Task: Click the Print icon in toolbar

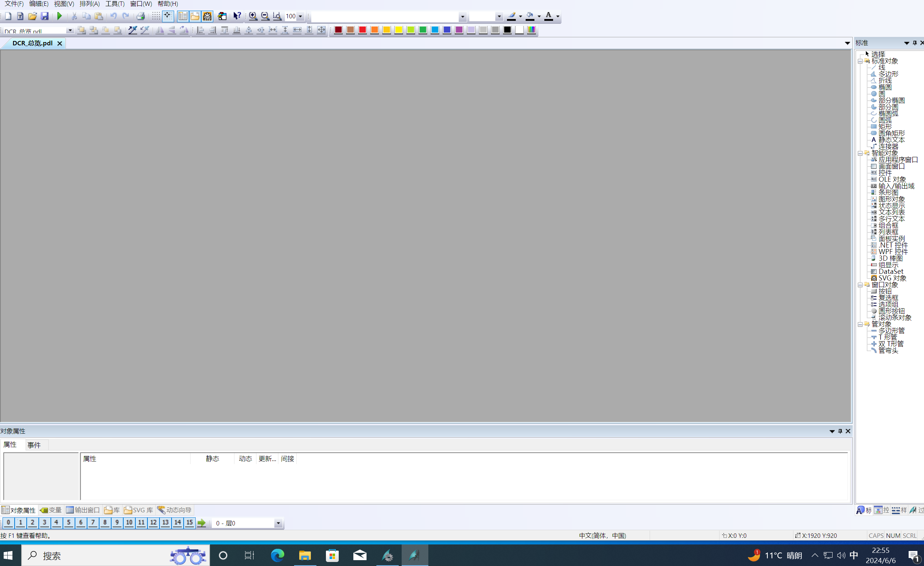Action: pyautogui.click(x=140, y=16)
